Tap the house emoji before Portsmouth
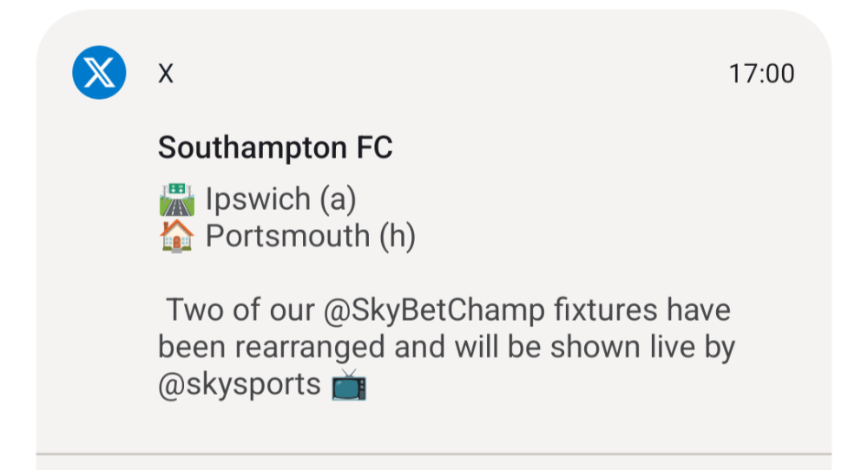Screen dimensions: 868x470 (x=176, y=236)
